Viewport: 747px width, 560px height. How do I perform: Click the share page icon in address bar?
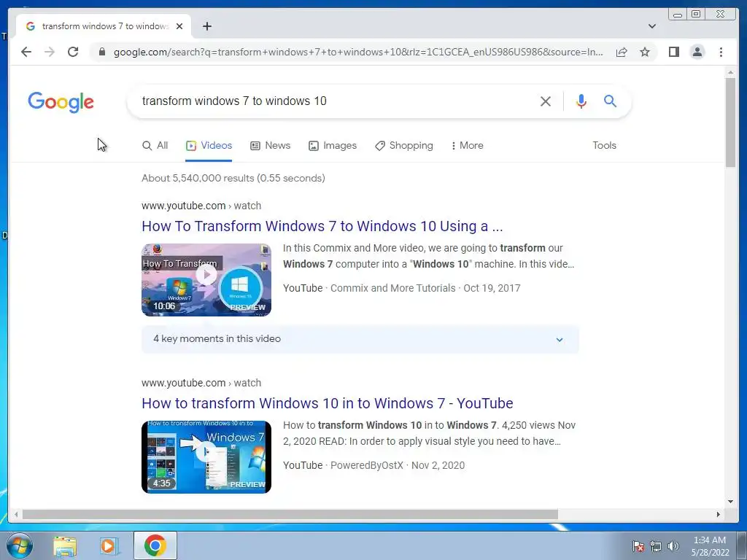click(x=622, y=52)
